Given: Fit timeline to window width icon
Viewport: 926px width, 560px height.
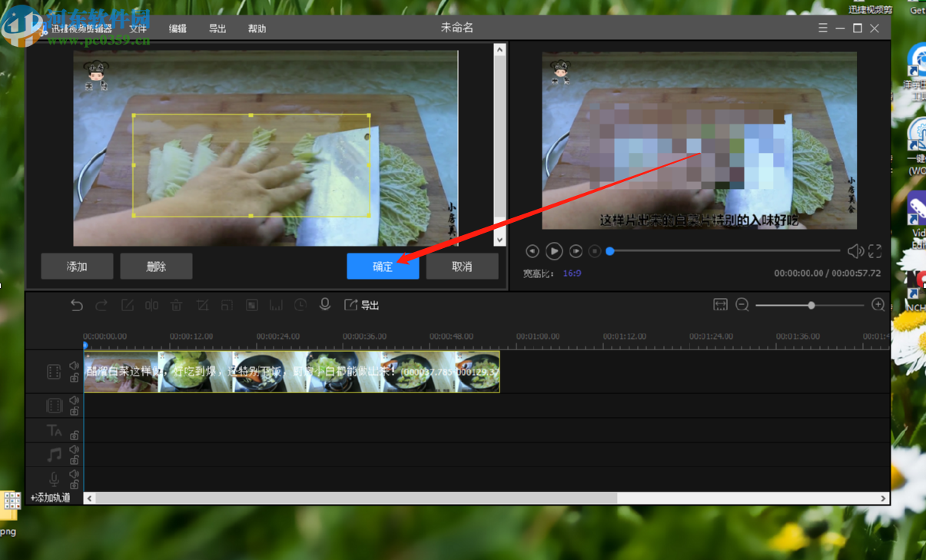Looking at the screenshot, I should tap(720, 305).
